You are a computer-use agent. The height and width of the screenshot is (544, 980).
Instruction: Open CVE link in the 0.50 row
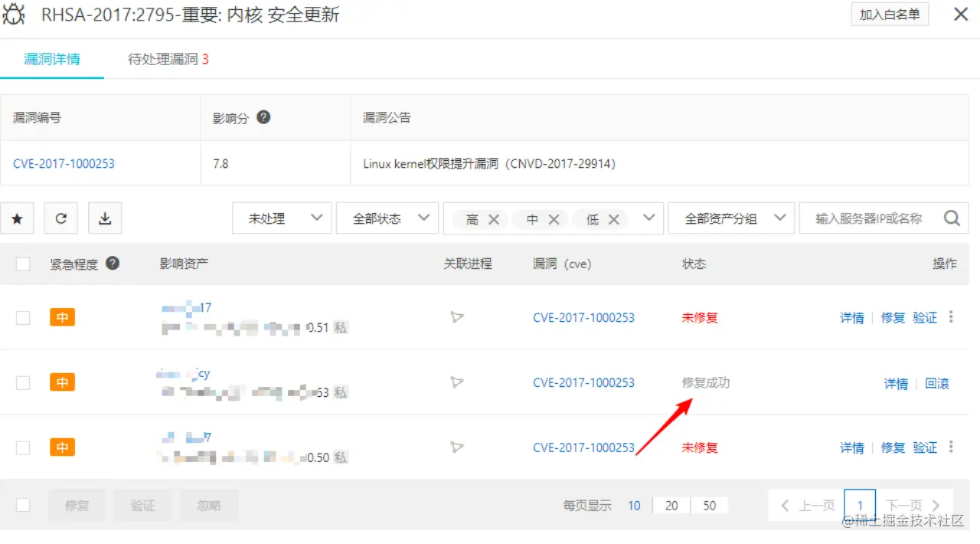click(583, 447)
